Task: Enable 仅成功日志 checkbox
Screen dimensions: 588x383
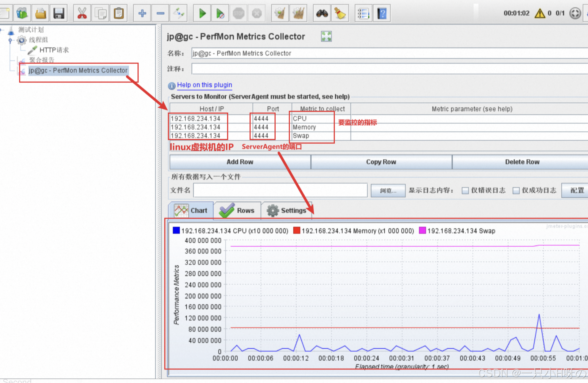Action: 516,191
